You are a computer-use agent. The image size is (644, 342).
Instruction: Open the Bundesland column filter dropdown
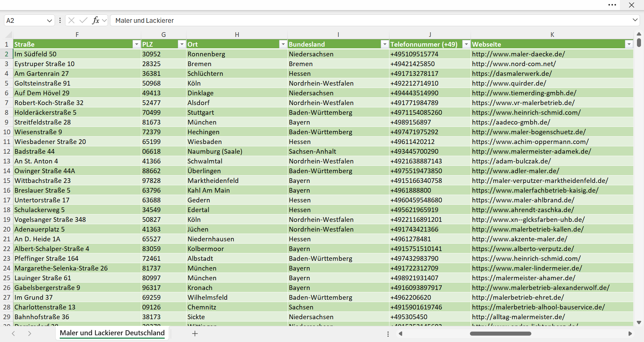click(x=384, y=44)
